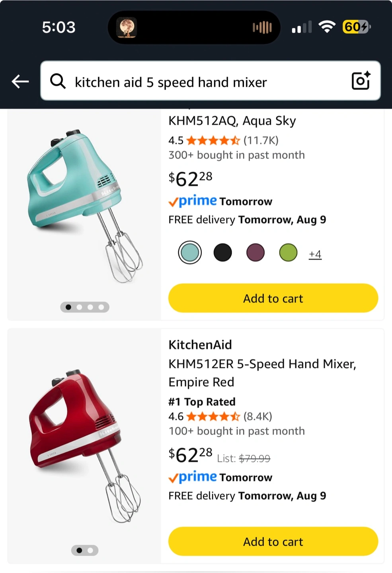Tap the back arrow icon
Screen dimensions: 392x573
pos(20,82)
